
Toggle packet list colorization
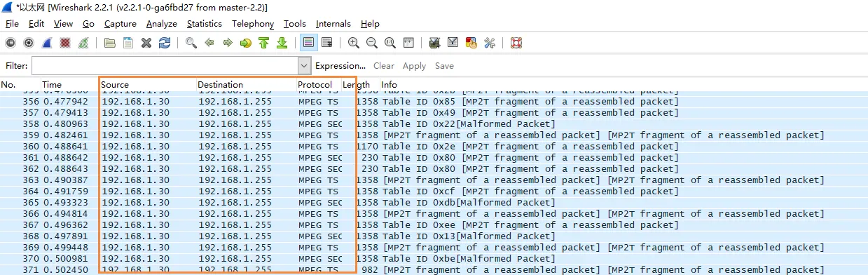point(308,43)
